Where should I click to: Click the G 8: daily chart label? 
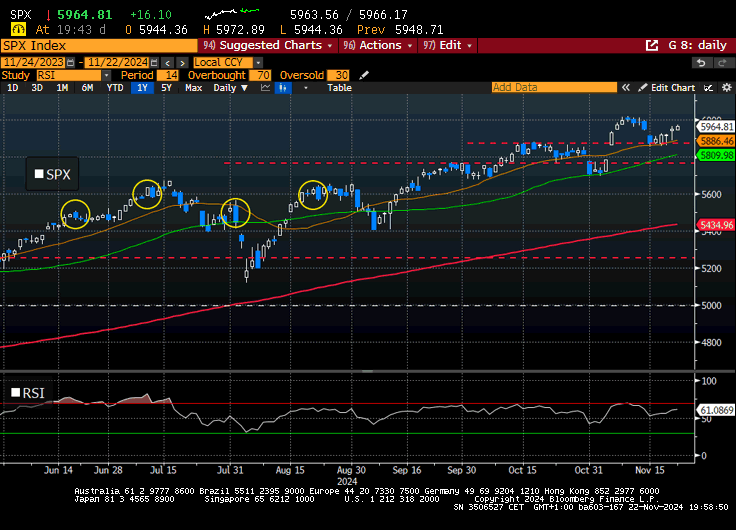click(x=697, y=46)
